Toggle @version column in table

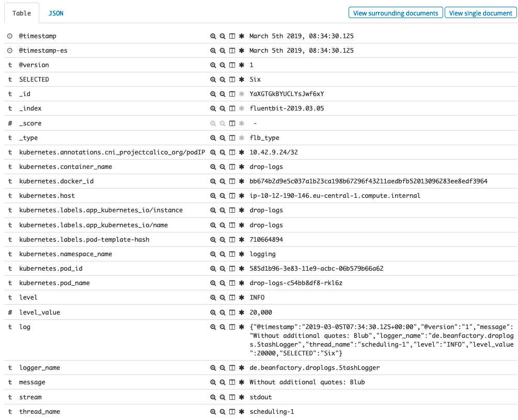point(232,65)
